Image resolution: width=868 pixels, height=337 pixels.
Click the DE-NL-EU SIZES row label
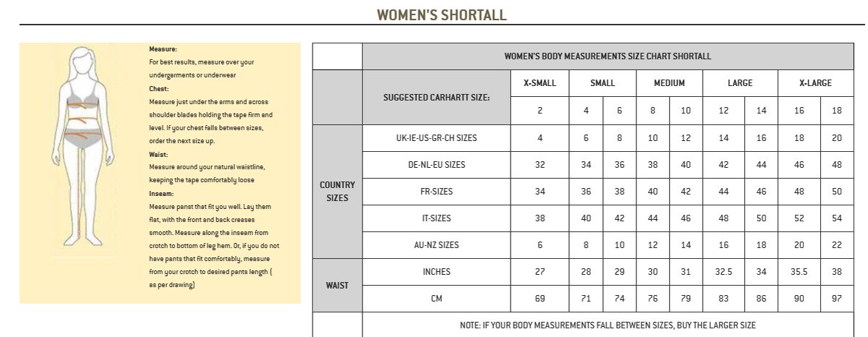436,165
